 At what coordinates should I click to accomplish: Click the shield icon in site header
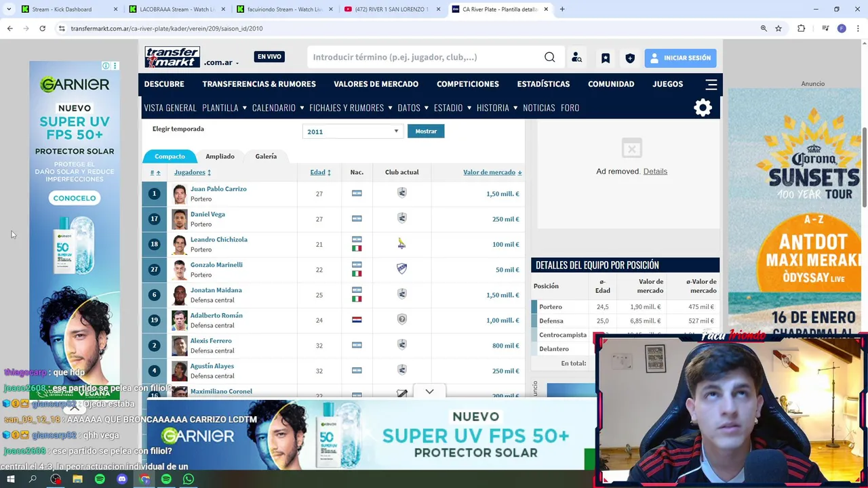tap(630, 58)
